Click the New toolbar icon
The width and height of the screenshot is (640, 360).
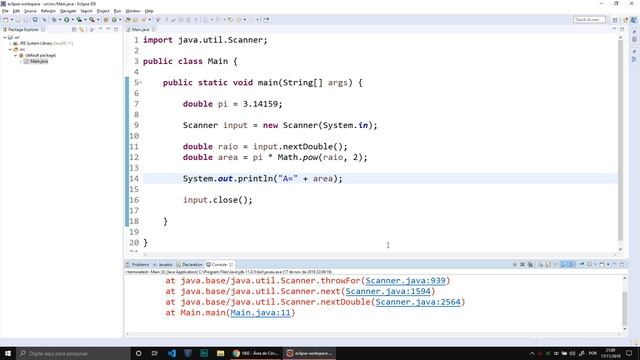(x=6, y=20)
